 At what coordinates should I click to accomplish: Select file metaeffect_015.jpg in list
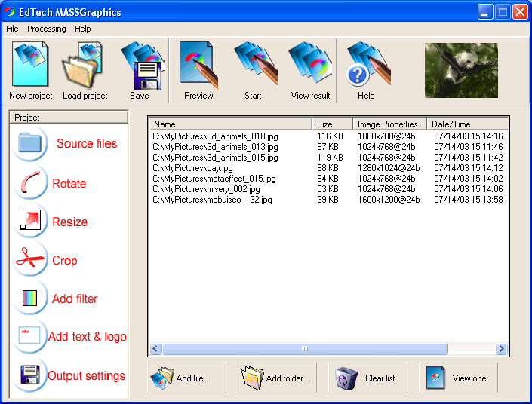click(x=214, y=179)
